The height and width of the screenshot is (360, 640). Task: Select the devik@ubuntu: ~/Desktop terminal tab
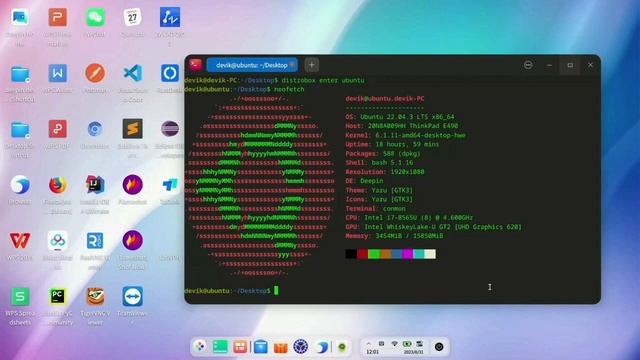click(252, 65)
